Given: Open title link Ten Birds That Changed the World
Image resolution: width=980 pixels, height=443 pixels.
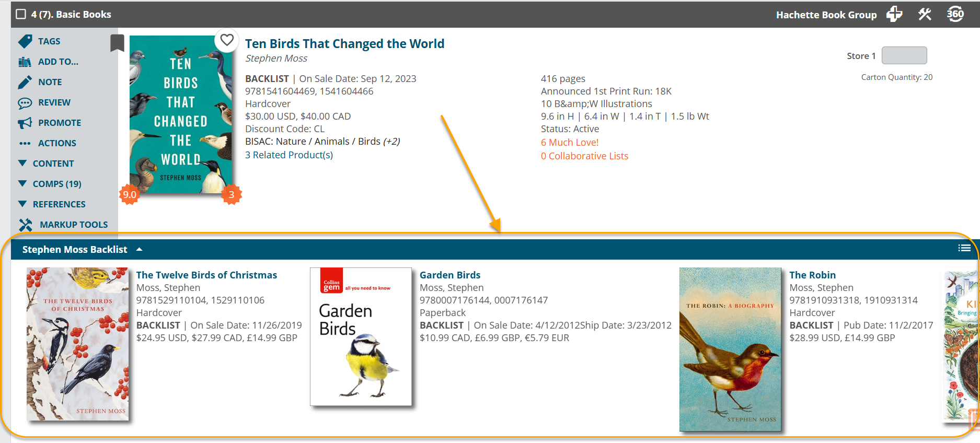Looking at the screenshot, I should tap(344, 44).
